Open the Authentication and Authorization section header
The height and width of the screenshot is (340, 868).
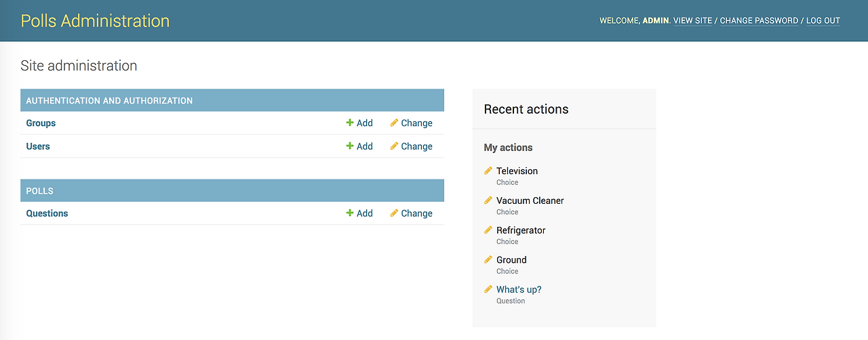tap(109, 101)
